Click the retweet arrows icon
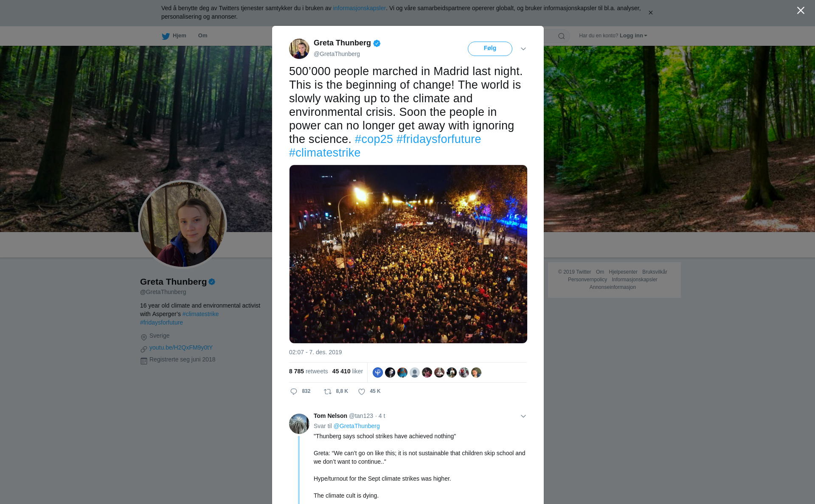Viewport: 815px width, 504px height. 328,392
